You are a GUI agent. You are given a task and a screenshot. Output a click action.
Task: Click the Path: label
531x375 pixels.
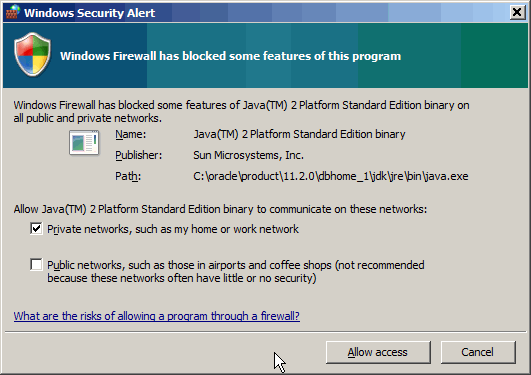[128, 176]
